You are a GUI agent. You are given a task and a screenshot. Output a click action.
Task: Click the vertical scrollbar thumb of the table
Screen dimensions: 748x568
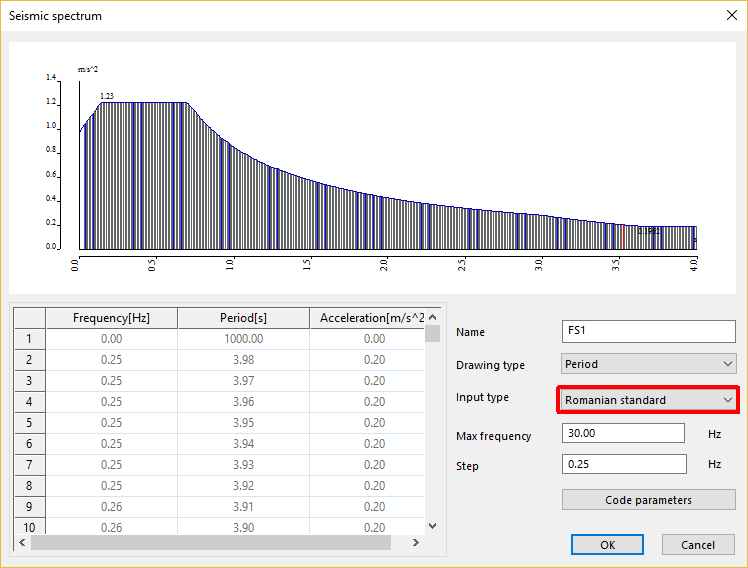point(433,333)
